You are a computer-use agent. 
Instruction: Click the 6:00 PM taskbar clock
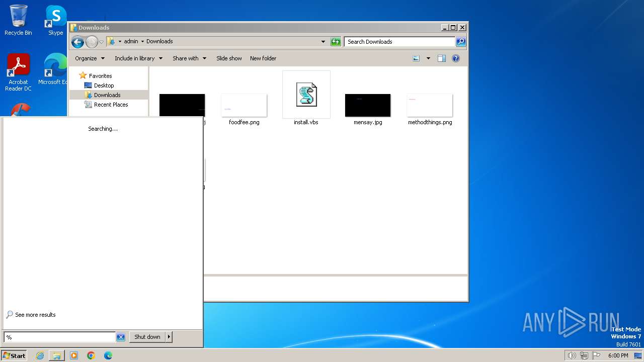coord(618,355)
